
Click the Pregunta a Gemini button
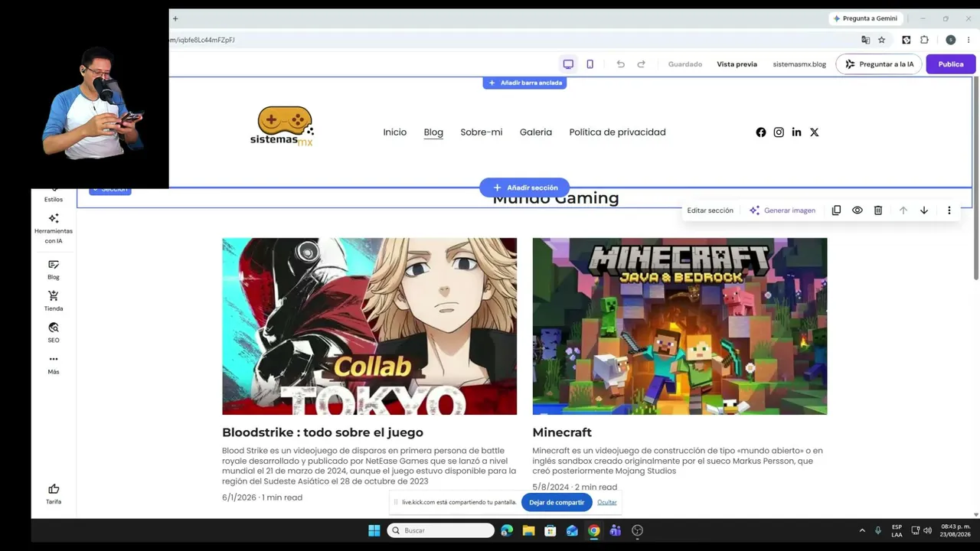865,18
